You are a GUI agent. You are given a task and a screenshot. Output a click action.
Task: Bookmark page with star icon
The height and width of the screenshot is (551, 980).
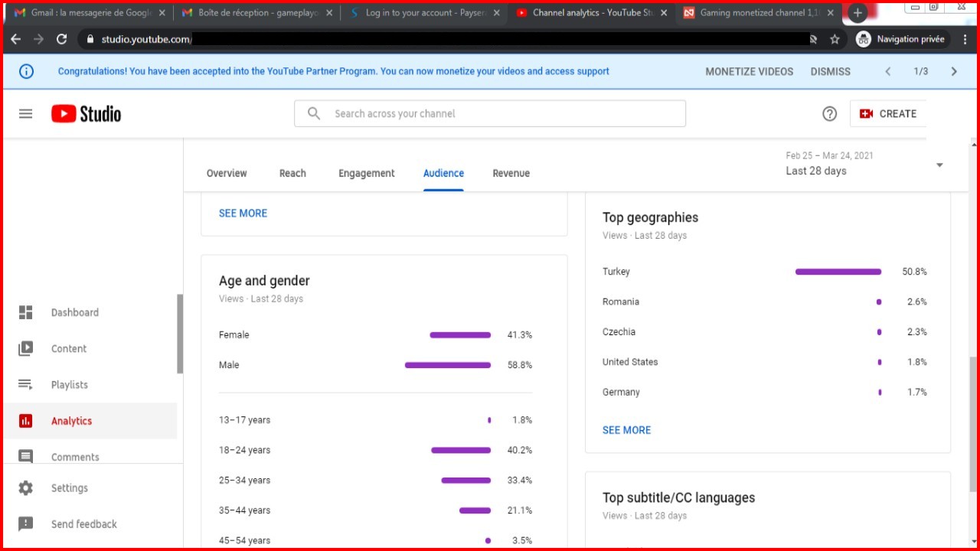(x=835, y=39)
